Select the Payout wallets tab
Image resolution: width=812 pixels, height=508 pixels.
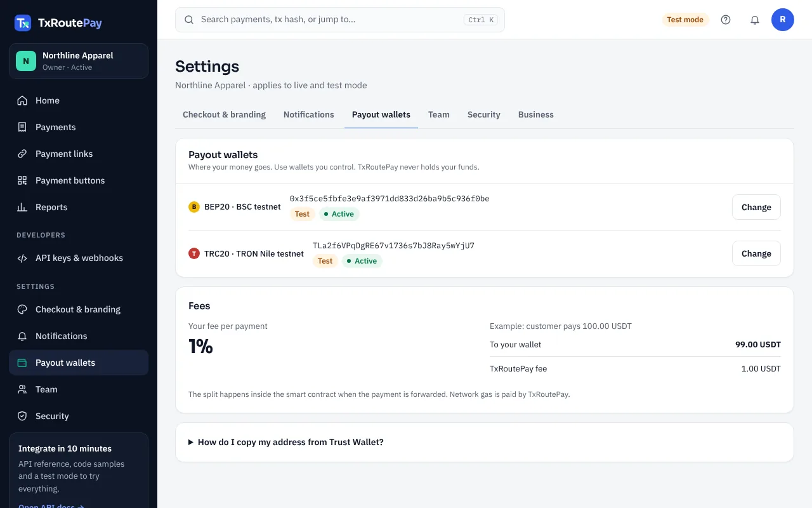(x=381, y=115)
